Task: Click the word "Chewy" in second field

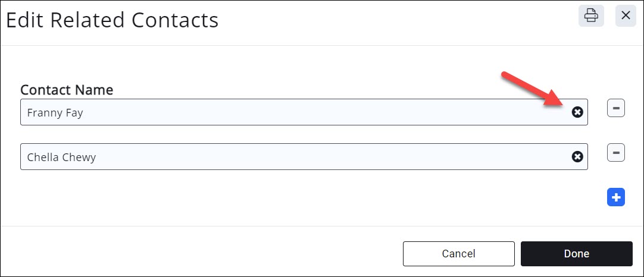Action: pos(80,158)
